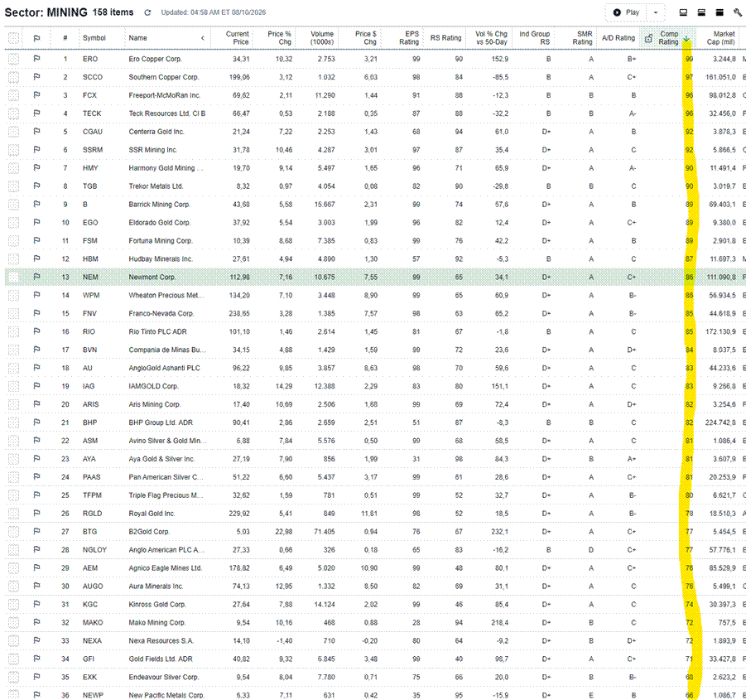Sort by the EPS Rating column header
The height and width of the screenshot is (700, 746).
point(409,38)
